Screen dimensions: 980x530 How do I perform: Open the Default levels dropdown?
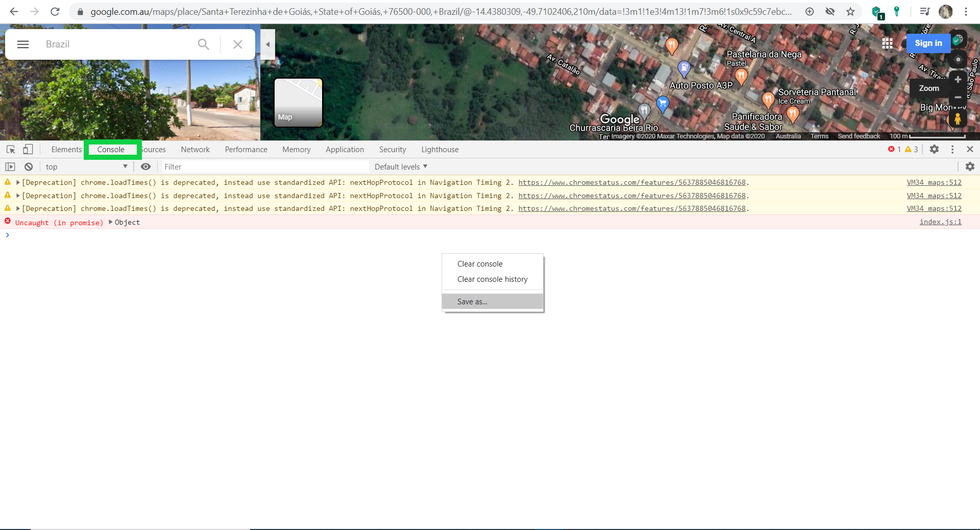click(401, 167)
